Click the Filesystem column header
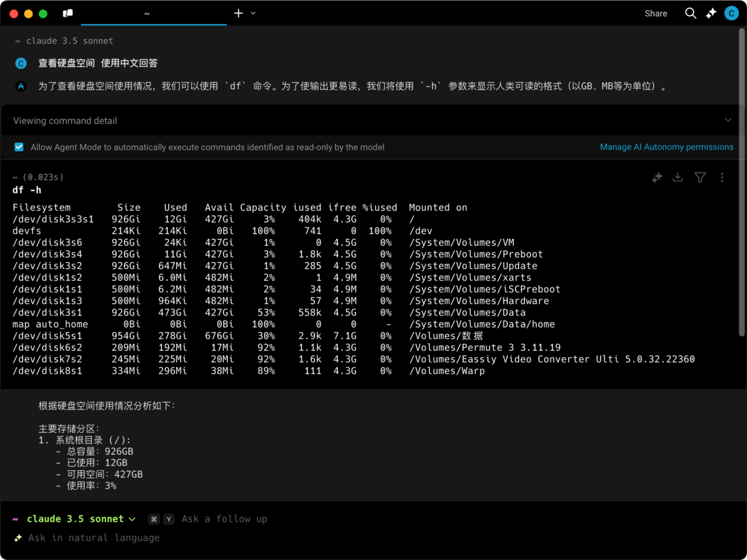Viewport: 747px width, 560px height. (42, 208)
